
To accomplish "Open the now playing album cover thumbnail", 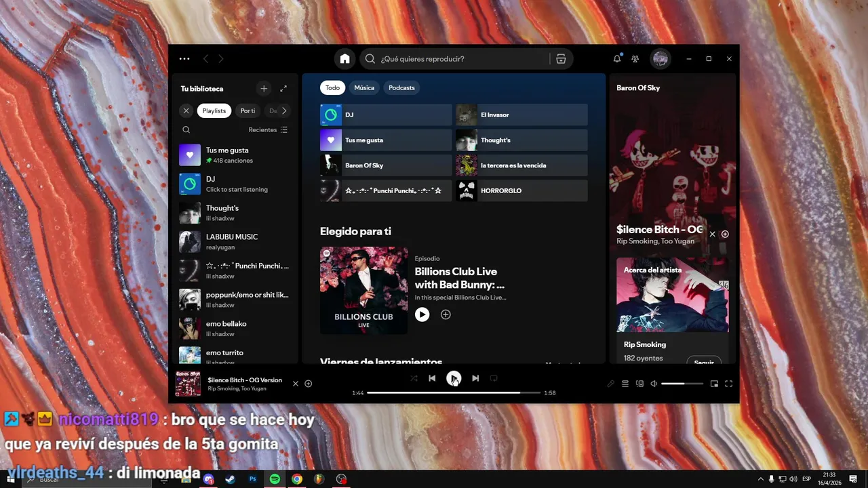I will point(189,384).
